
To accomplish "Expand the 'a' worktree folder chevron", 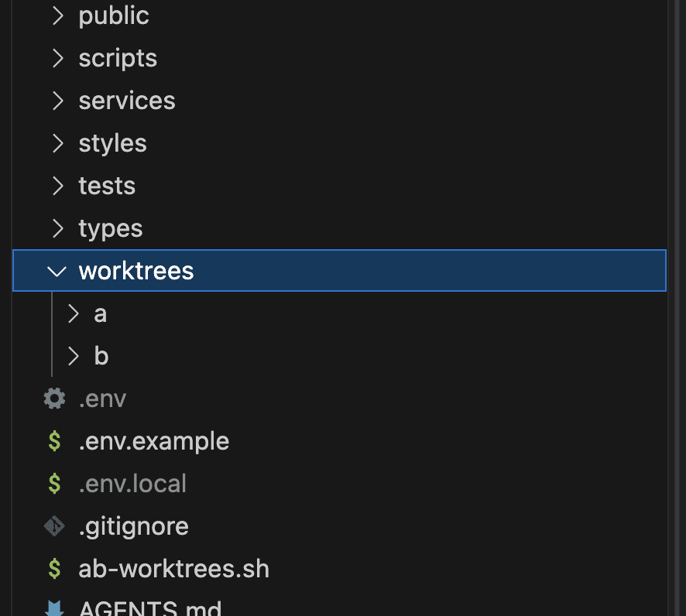I will [x=74, y=313].
